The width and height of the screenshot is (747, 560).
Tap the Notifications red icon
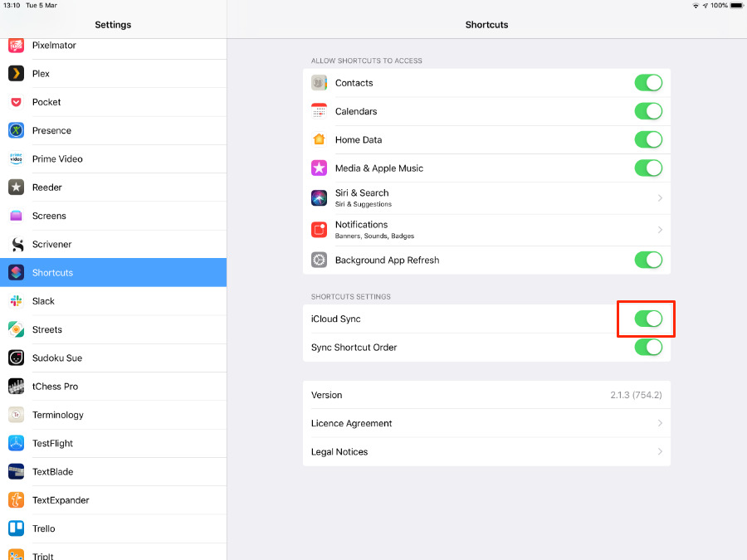point(320,230)
